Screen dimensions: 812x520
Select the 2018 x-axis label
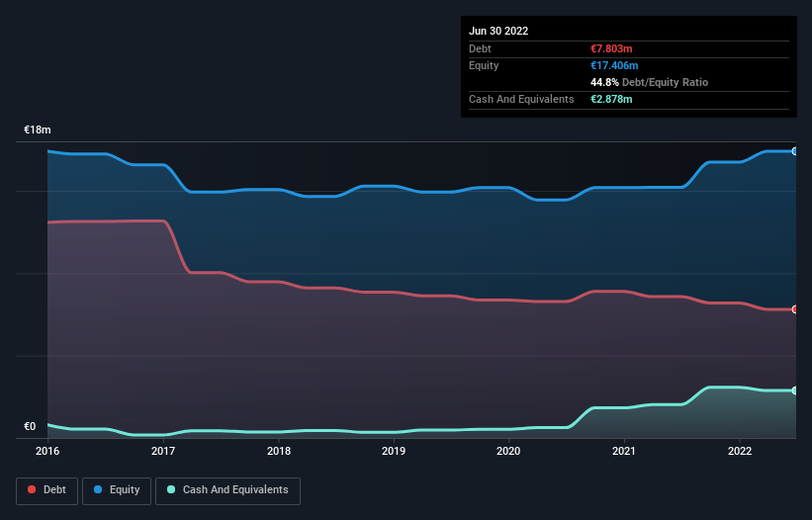click(279, 451)
